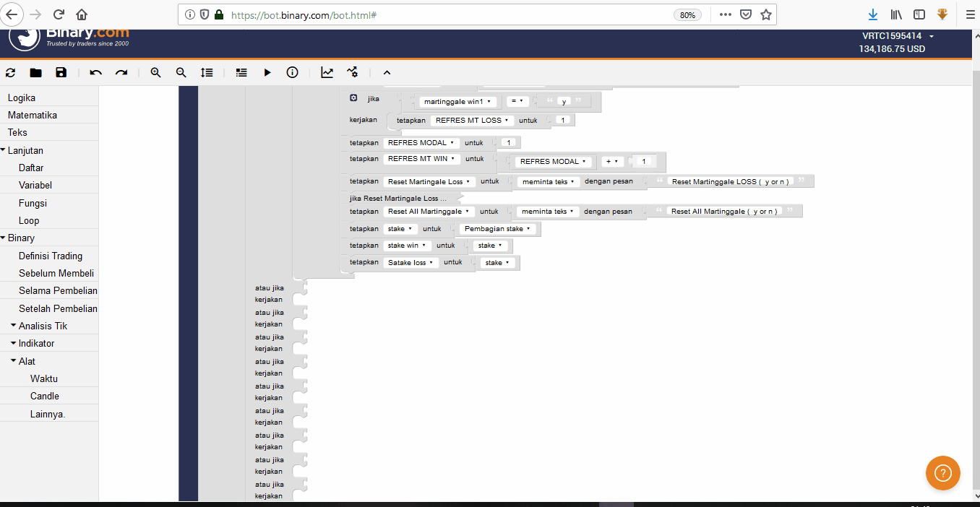Open the info panel icon
This screenshot has width=980, height=507.
tap(292, 72)
